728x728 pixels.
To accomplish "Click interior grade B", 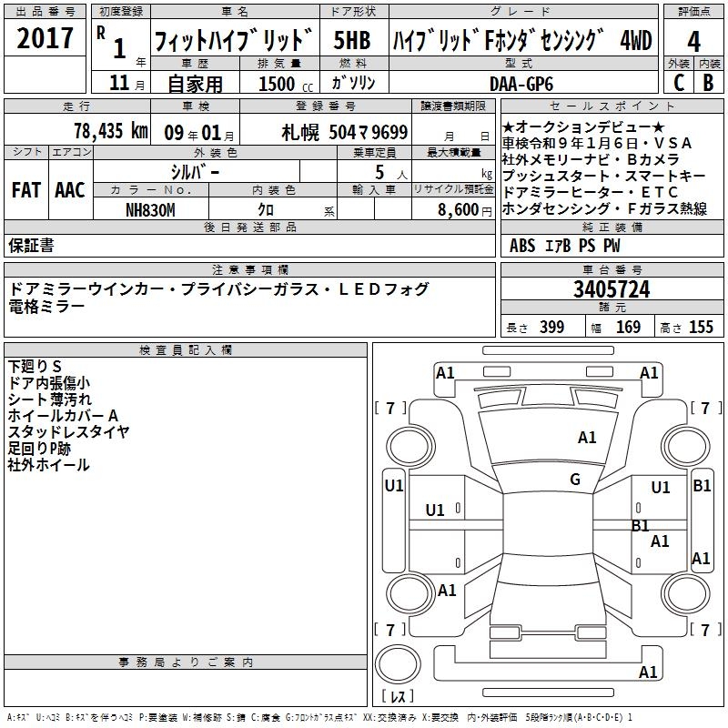I will 708,83.
